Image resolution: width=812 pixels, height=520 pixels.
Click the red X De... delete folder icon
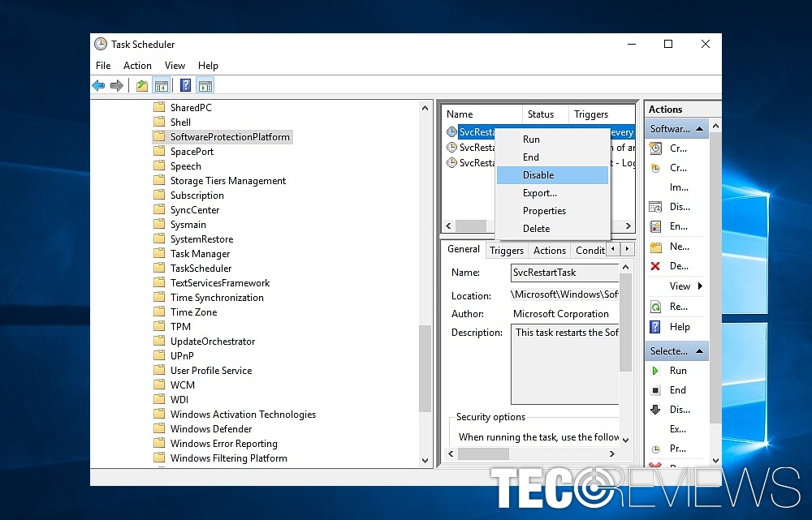click(x=655, y=266)
